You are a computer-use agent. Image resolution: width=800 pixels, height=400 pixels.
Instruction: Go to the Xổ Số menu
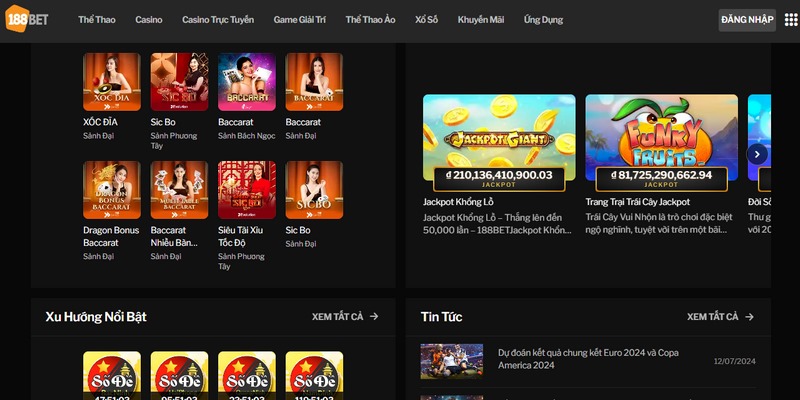(x=427, y=20)
